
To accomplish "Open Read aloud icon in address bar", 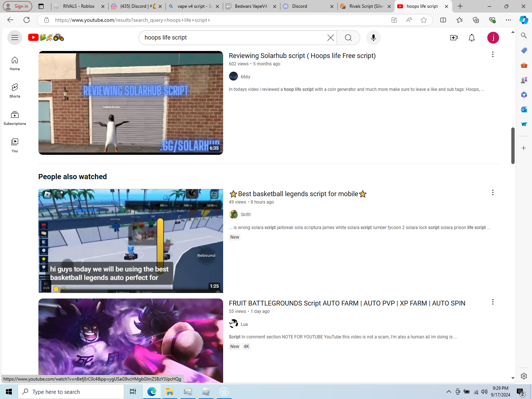I will [409, 20].
